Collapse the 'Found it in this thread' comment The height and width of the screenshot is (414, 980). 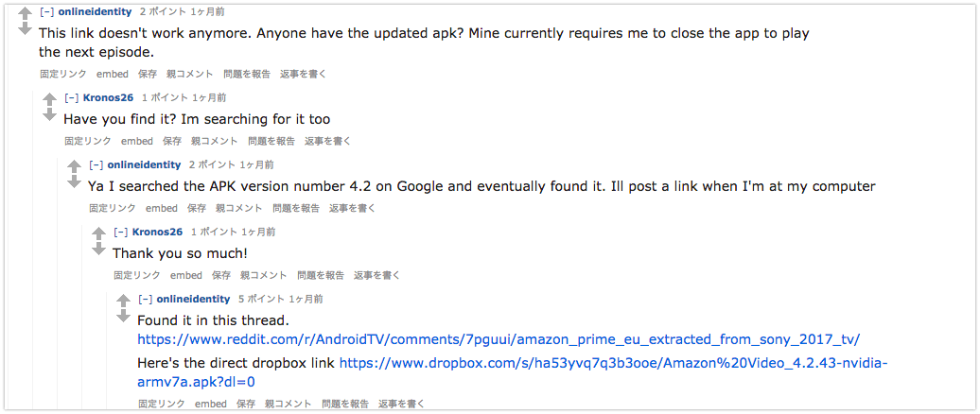click(145, 299)
